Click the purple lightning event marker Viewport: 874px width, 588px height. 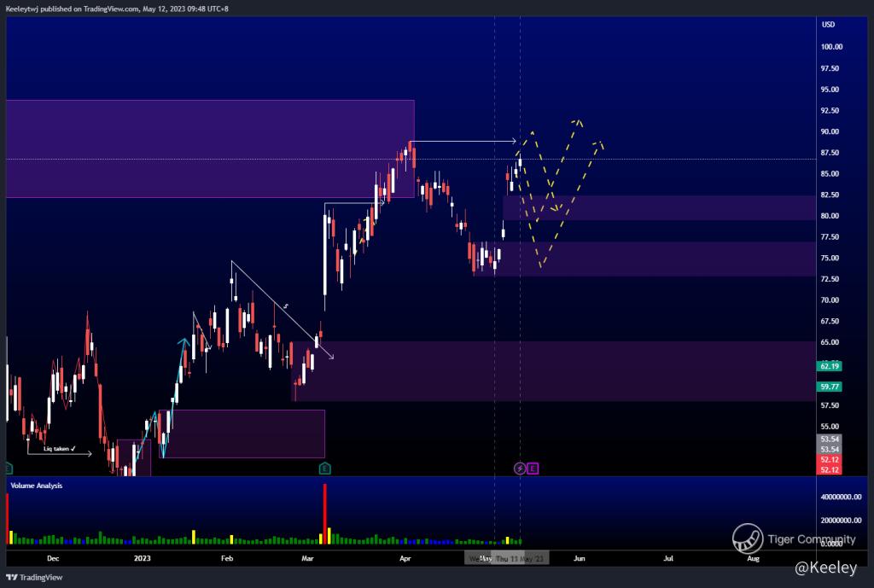520,469
